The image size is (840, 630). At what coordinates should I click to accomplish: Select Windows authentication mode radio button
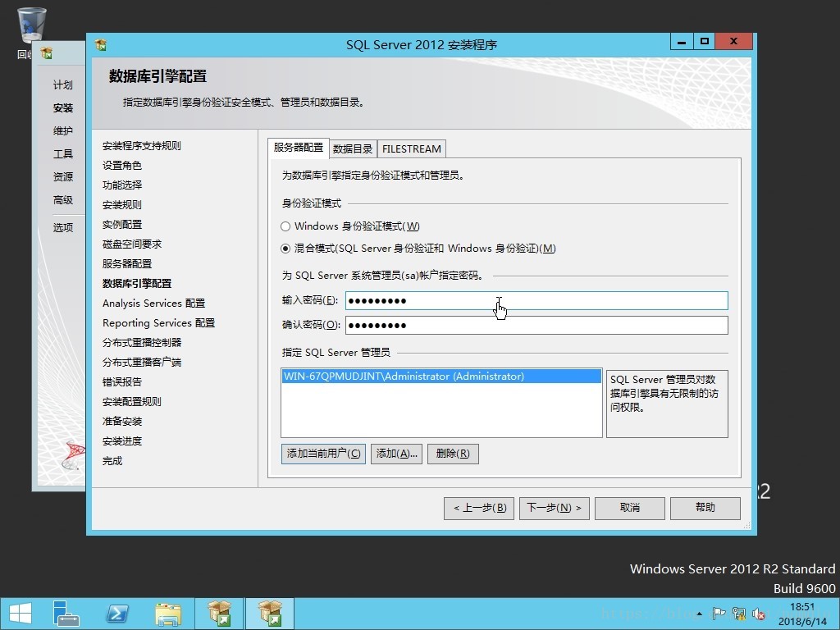[x=285, y=226]
